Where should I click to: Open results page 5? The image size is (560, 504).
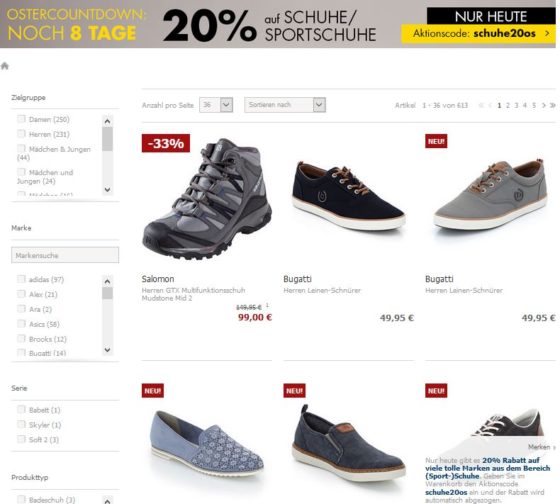pyautogui.click(x=534, y=105)
